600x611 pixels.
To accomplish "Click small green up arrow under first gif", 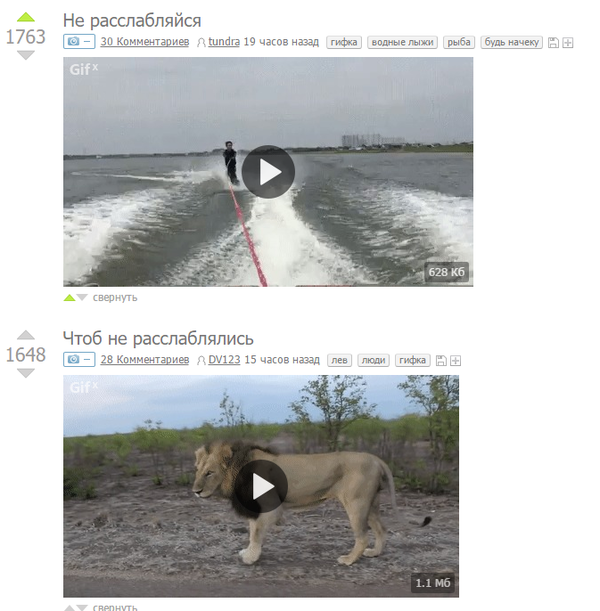I will pyautogui.click(x=69, y=298).
